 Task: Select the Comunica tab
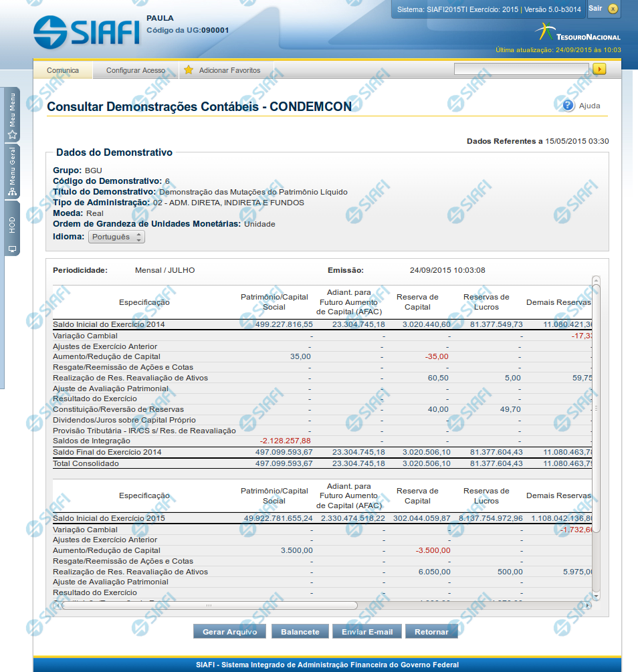[63, 70]
